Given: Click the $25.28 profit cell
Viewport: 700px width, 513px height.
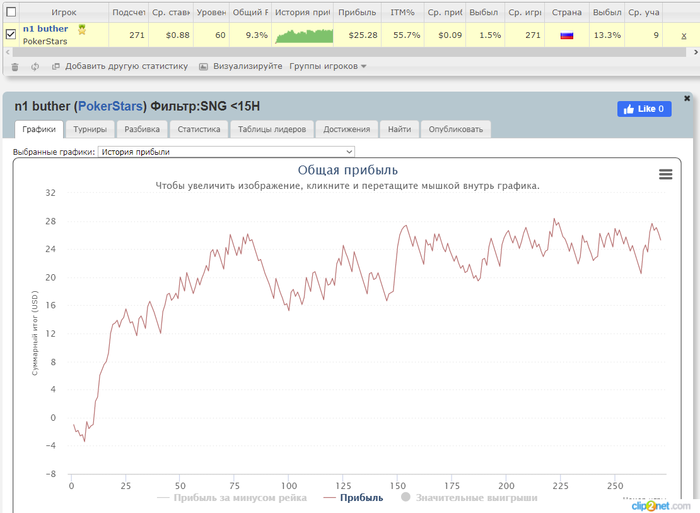Looking at the screenshot, I should tap(362, 35).
